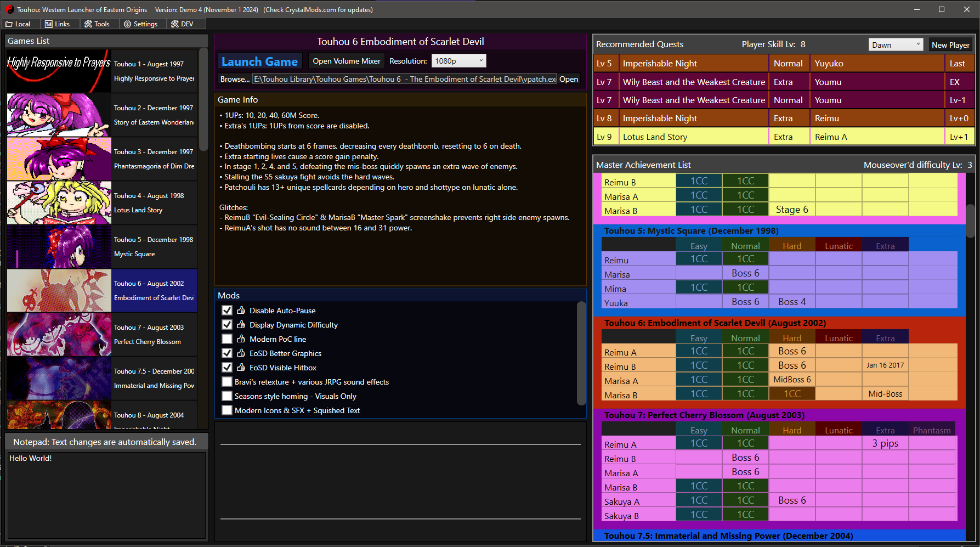Uncheck the Disable Auto-Pause mod
Viewport: 980px width, 547px height.
click(227, 311)
